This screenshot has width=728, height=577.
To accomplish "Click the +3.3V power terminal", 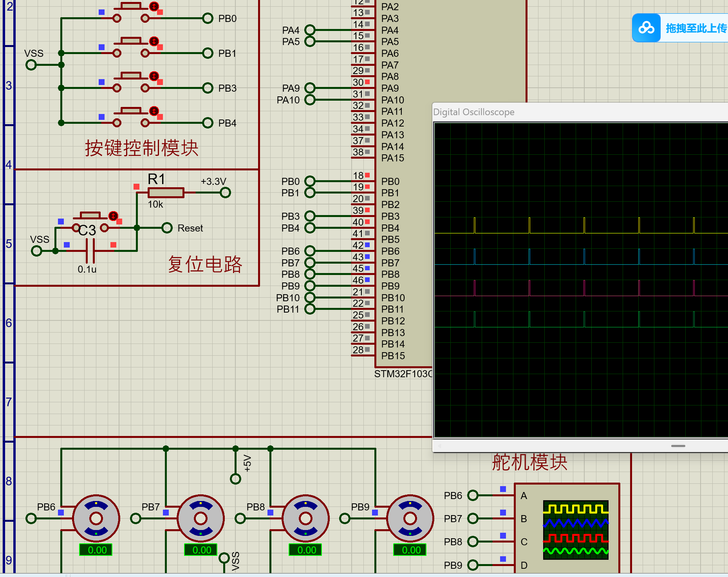I will (225, 192).
